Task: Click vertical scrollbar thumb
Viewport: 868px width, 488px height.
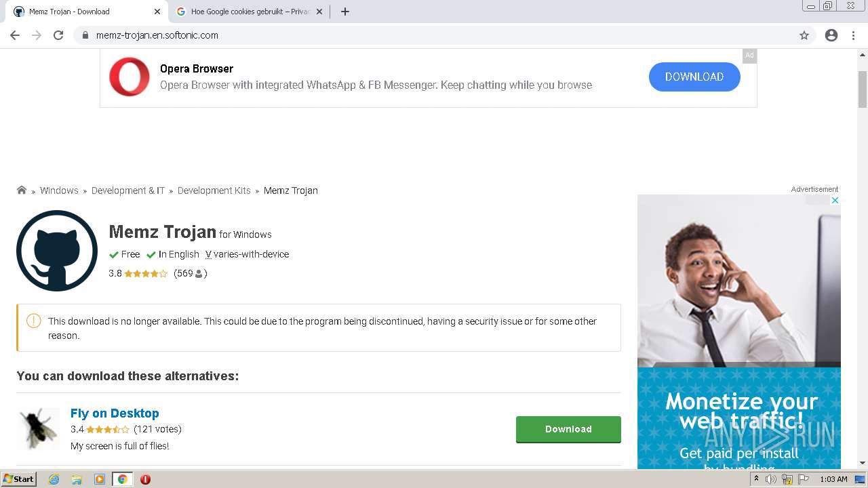Action: coord(863,88)
